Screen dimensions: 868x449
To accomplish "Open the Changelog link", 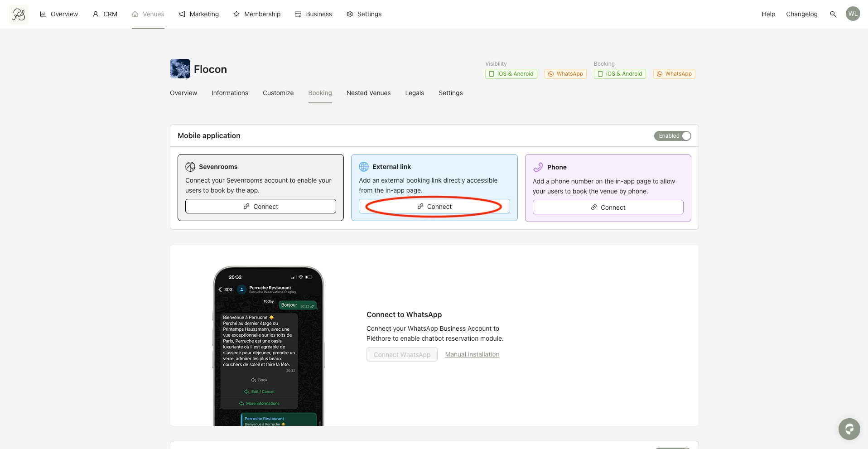I will click(x=802, y=14).
